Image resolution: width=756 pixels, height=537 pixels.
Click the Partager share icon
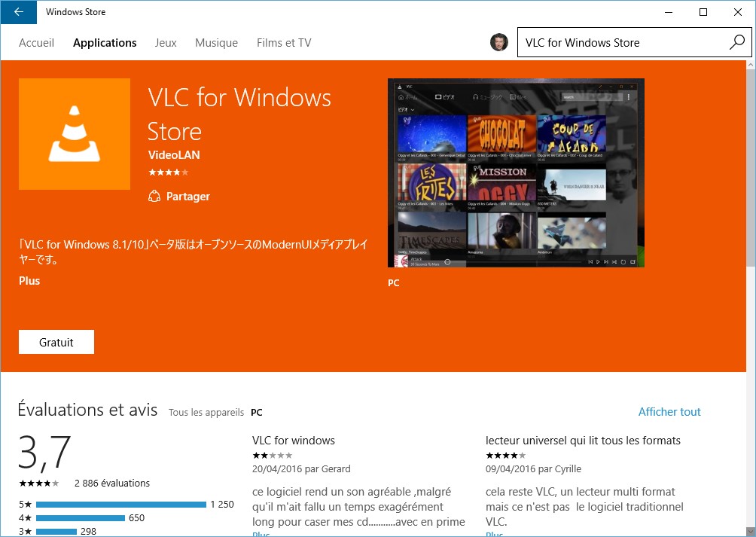[154, 197]
